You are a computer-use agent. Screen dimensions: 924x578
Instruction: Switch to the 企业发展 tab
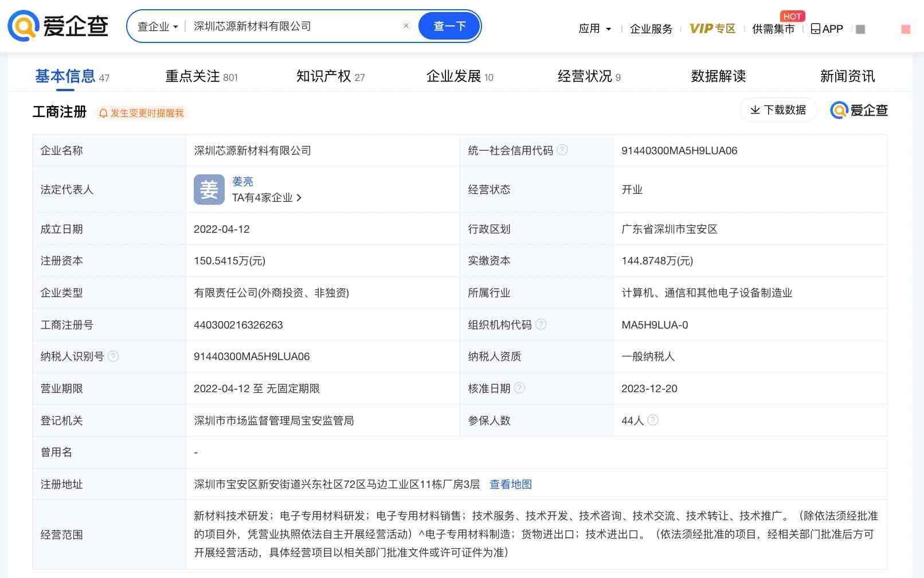click(460, 76)
